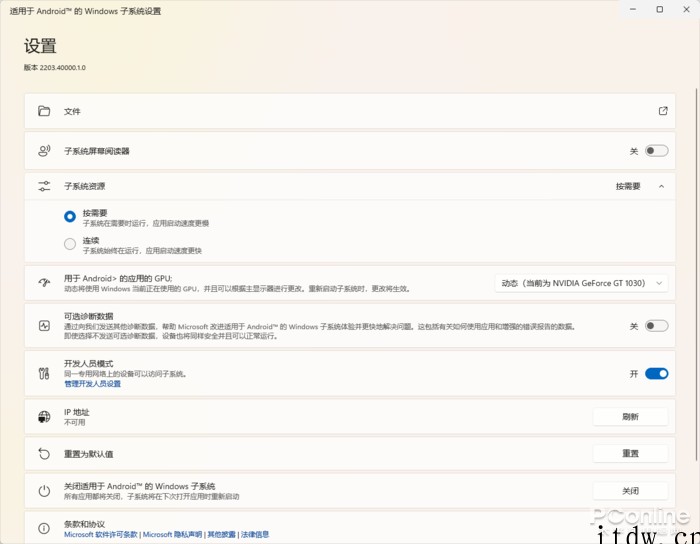Open the GPU dropdown showing NVIDIA GeForce GT 1030
Screen dimensions: 700x544
[x=581, y=283]
